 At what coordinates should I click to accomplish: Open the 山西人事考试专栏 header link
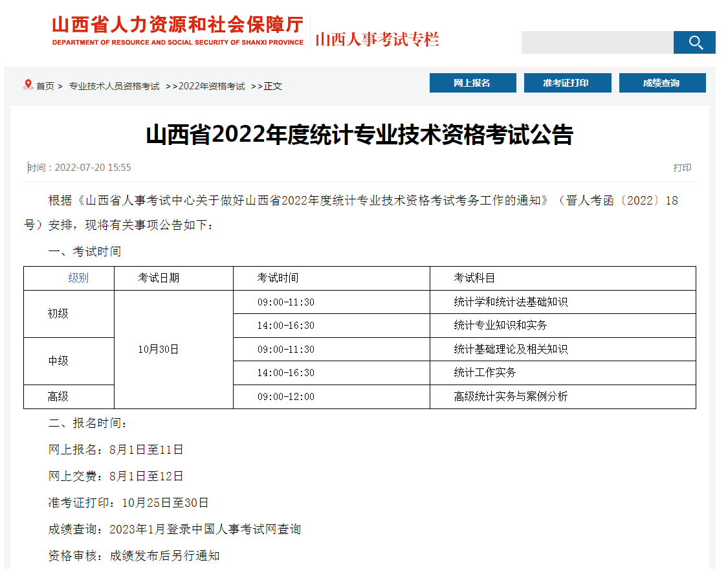(377, 39)
